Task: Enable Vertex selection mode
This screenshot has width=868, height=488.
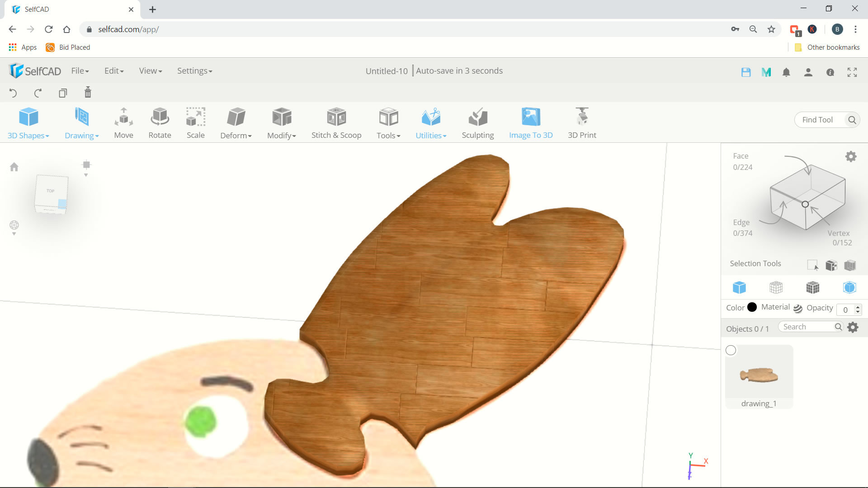Action: [840, 238]
